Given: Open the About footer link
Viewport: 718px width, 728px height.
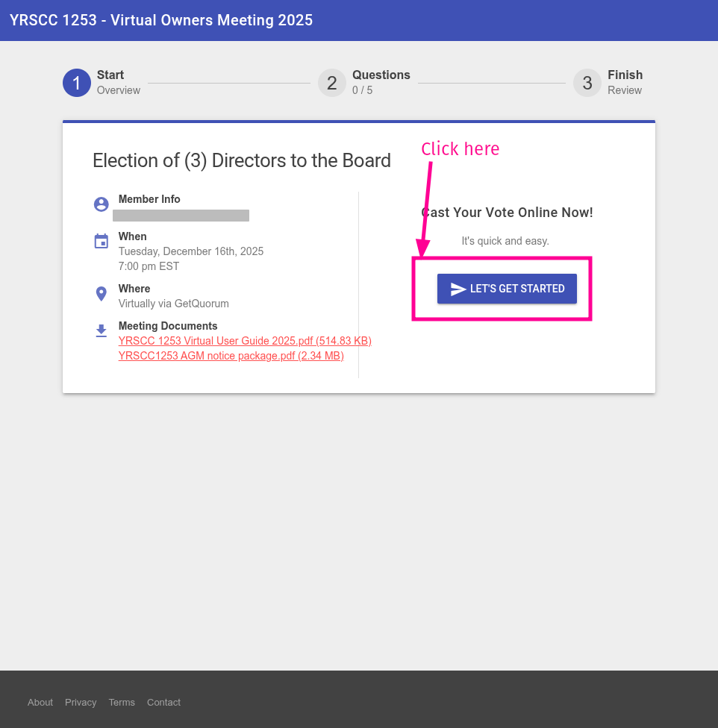Looking at the screenshot, I should pos(40,703).
